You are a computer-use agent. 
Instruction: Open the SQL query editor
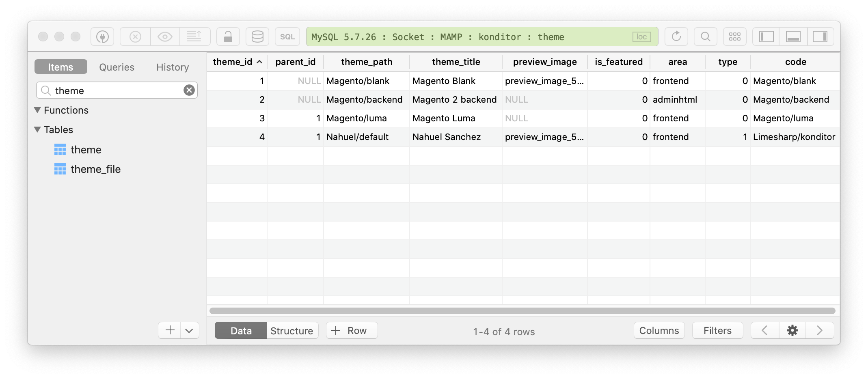(287, 37)
